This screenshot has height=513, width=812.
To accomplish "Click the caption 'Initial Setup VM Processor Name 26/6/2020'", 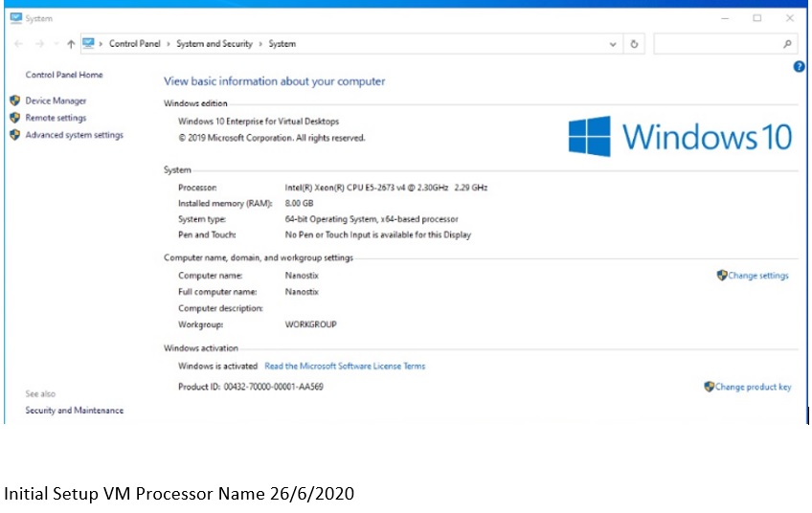I will (179, 493).
